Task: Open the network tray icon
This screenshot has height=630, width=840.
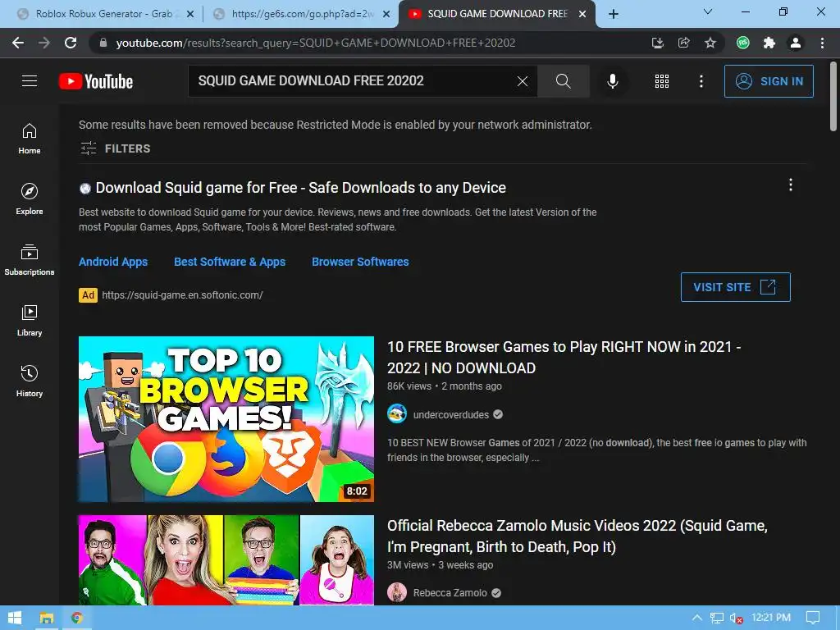Action: [x=716, y=619]
